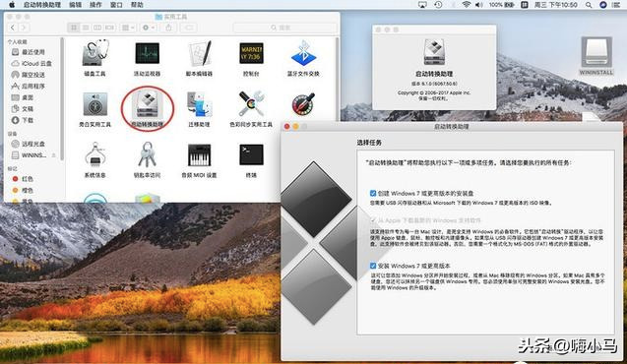
Task: Open Disk Utility (磁盘工具) in Finder
Action: point(94,53)
